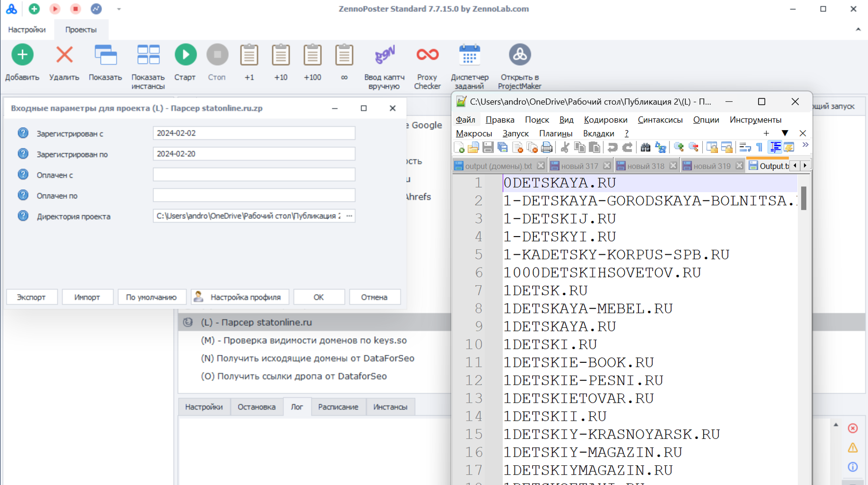Image resolution: width=868 pixels, height=485 pixels.
Task: Select project (M) Проверка видимости доменов
Action: 304,340
